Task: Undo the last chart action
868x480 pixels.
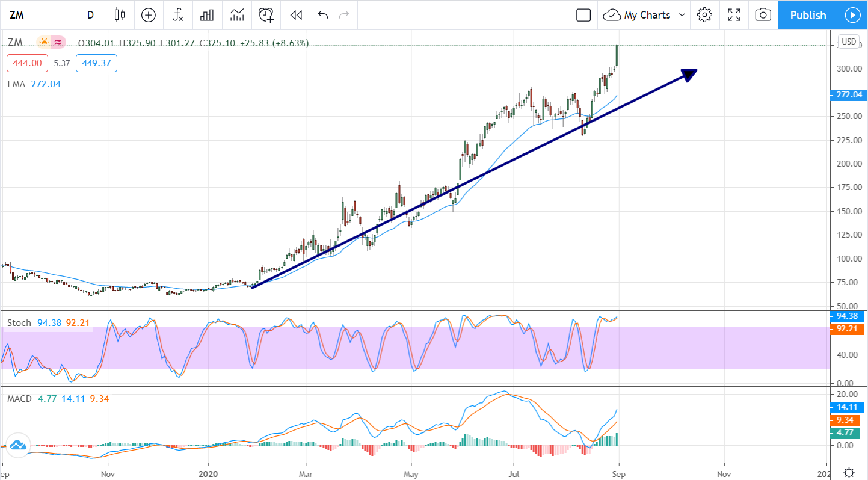Action: pyautogui.click(x=322, y=15)
